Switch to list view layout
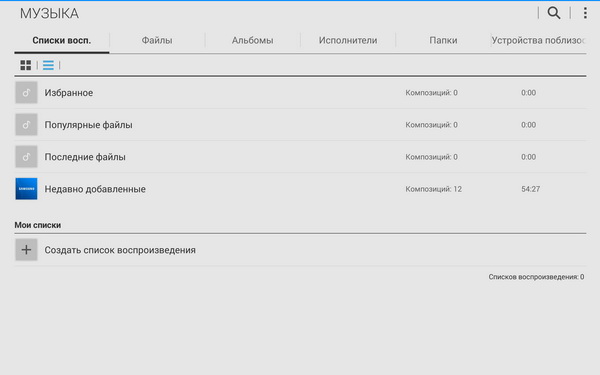 (x=48, y=65)
